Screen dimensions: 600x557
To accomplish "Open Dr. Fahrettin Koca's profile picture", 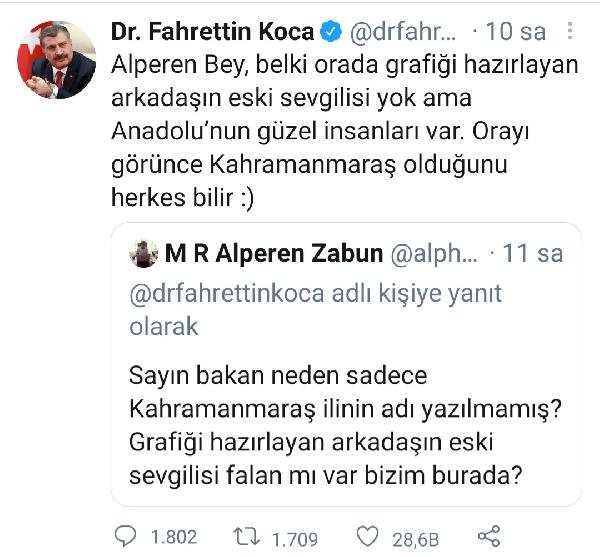I will 56,60.
